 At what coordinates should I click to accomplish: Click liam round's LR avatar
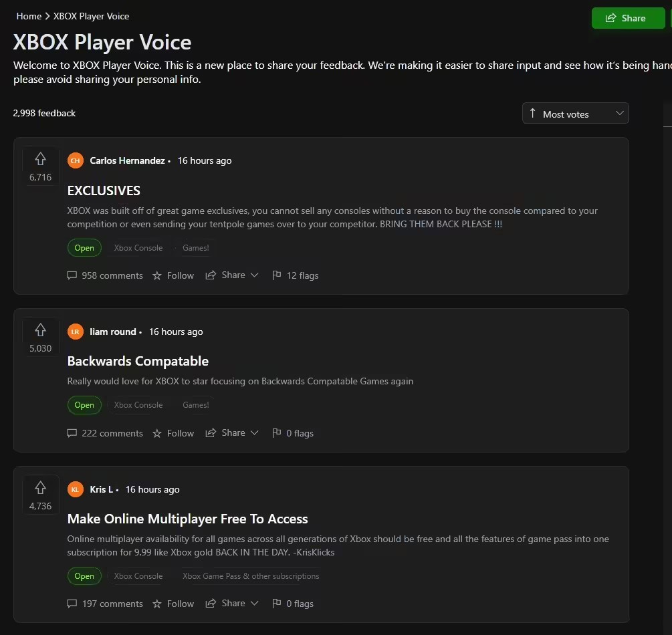coord(76,332)
